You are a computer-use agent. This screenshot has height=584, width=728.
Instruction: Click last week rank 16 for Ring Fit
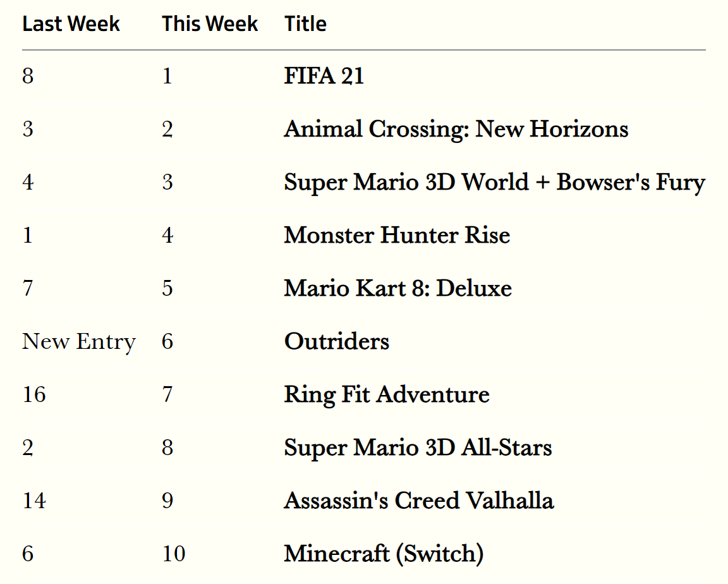coord(34,394)
